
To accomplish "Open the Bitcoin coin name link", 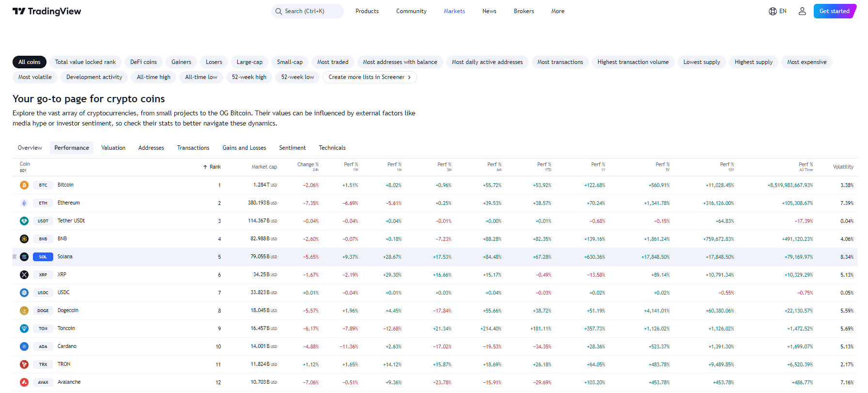I will (65, 185).
